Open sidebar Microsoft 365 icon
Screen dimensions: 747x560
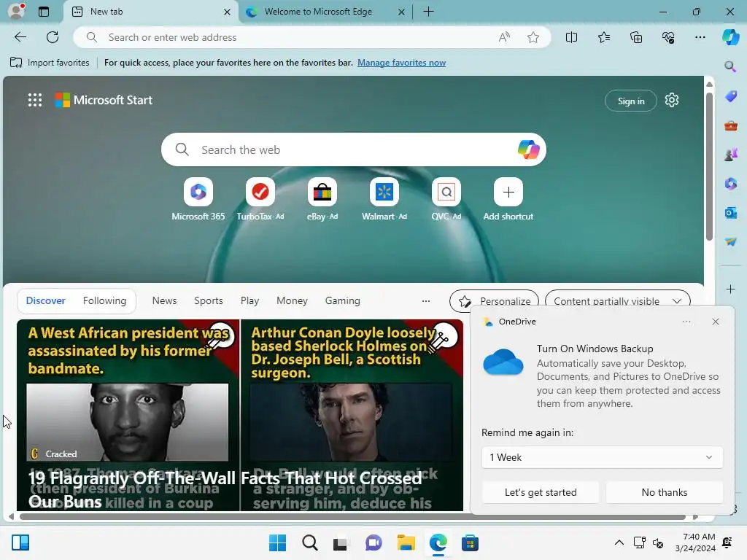click(731, 183)
